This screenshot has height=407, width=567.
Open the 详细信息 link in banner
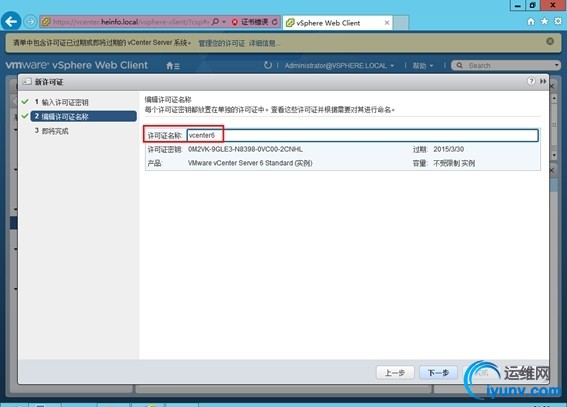(264, 43)
